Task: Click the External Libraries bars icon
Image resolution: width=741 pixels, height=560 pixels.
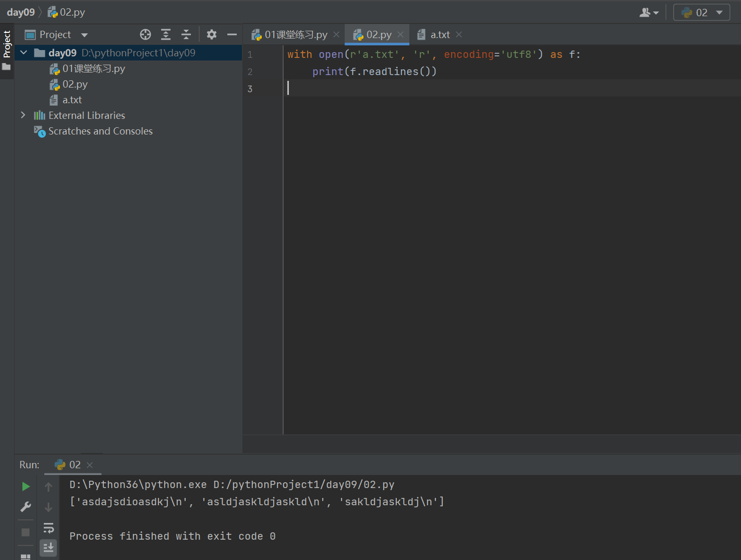Action: 40,115
